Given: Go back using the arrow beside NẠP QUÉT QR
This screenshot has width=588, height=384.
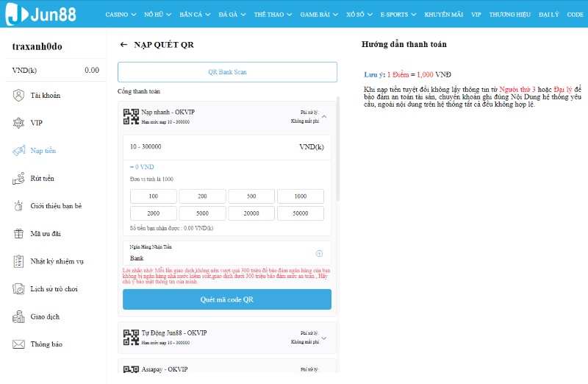Looking at the screenshot, I should [x=123, y=45].
